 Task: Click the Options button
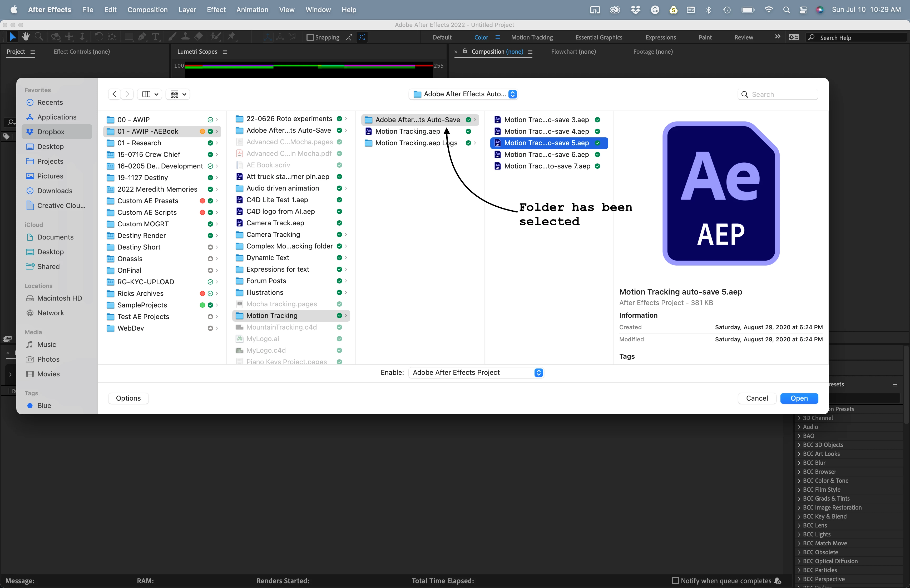pos(128,398)
